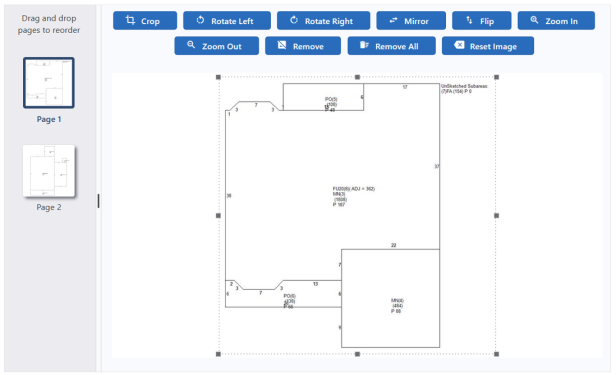
Task: Click the Page 2 label
Action: 49,207
